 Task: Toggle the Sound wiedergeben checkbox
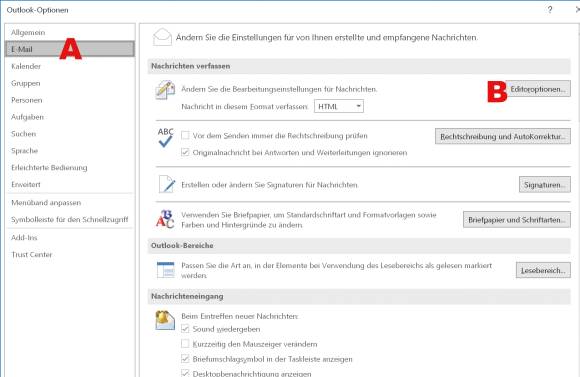pos(185,329)
